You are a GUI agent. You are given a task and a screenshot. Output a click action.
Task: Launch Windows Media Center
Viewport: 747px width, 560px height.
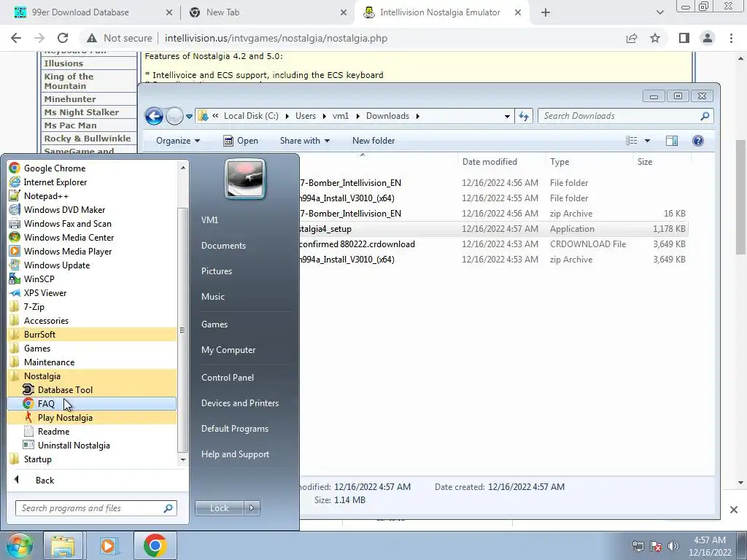click(x=92, y=237)
